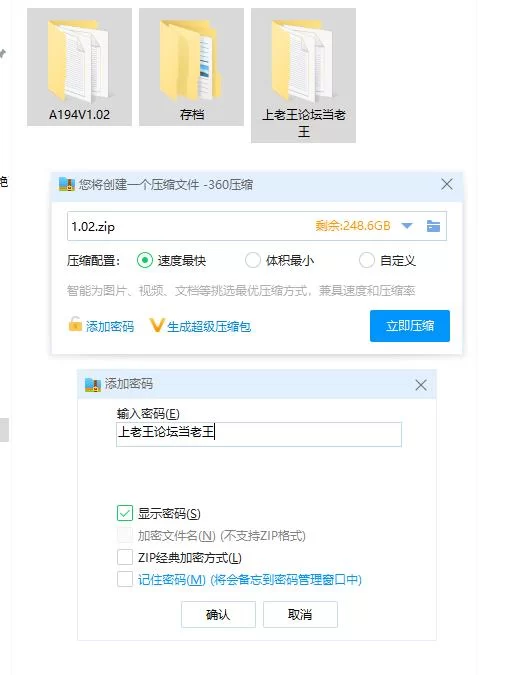Close the 360压缩 create archive dialog
515x675 pixels.
click(x=447, y=184)
